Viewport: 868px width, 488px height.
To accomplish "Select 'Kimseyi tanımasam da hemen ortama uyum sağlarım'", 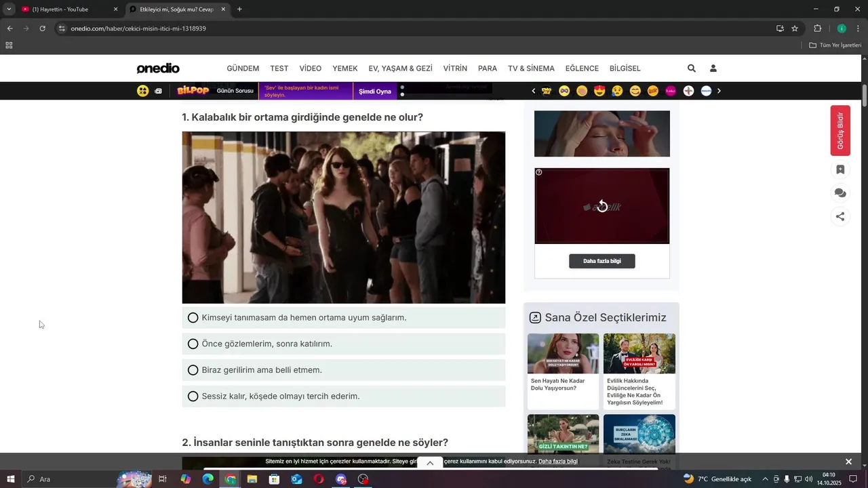I will [343, 318].
